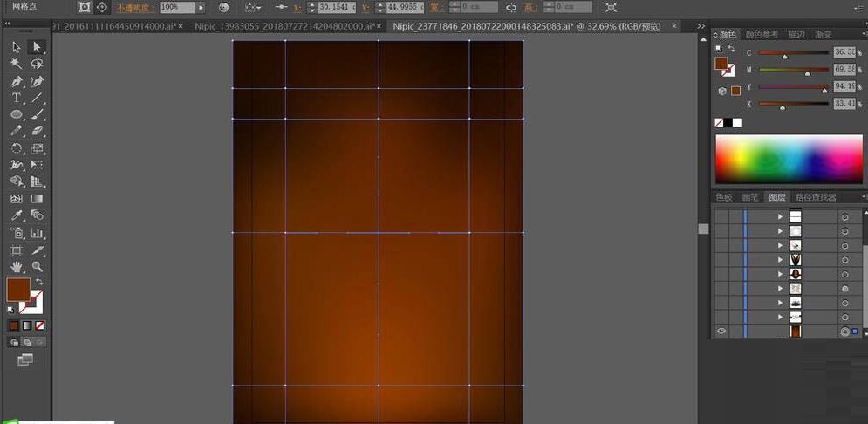Select the Pen tool

(x=17, y=81)
